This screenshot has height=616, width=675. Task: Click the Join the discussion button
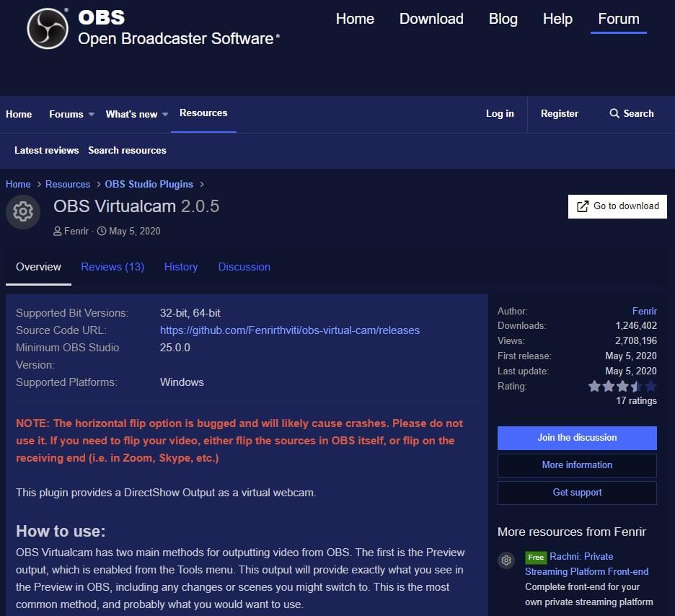click(x=577, y=438)
